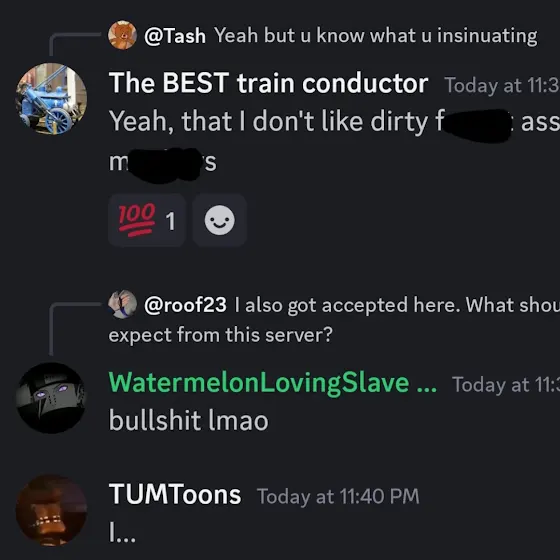The height and width of the screenshot is (560, 560).
Task: Click the green WatermelonLovingSlave username
Action: 272,384
